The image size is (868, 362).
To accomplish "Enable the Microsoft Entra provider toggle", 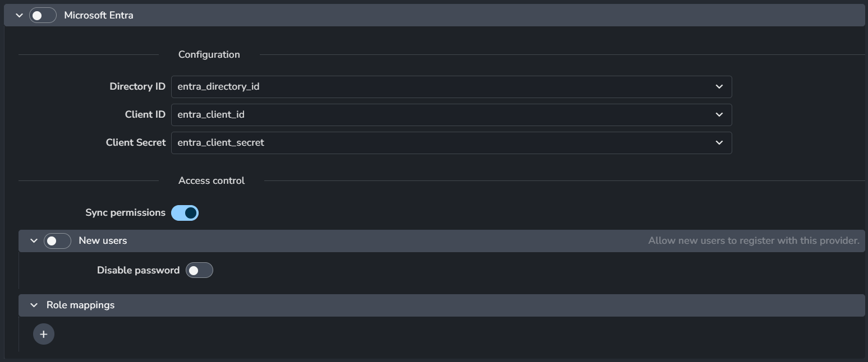I will (43, 16).
